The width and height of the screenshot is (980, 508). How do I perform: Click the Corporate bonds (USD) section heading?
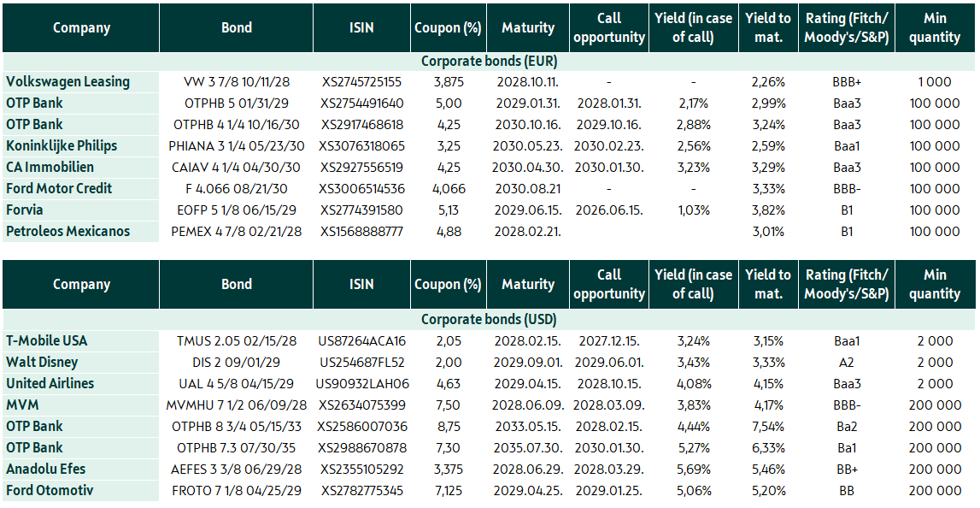pyautogui.click(x=489, y=319)
